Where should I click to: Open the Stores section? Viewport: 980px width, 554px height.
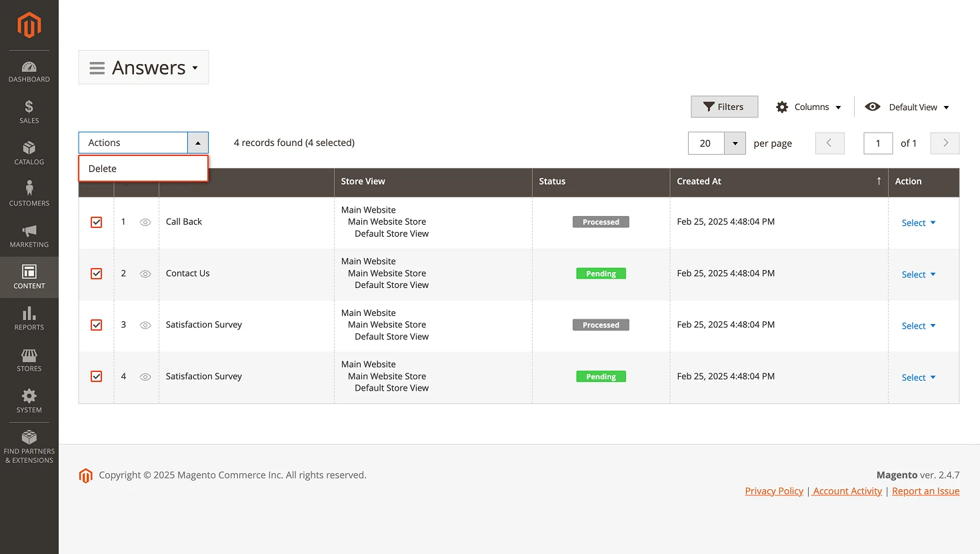(29, 360)
